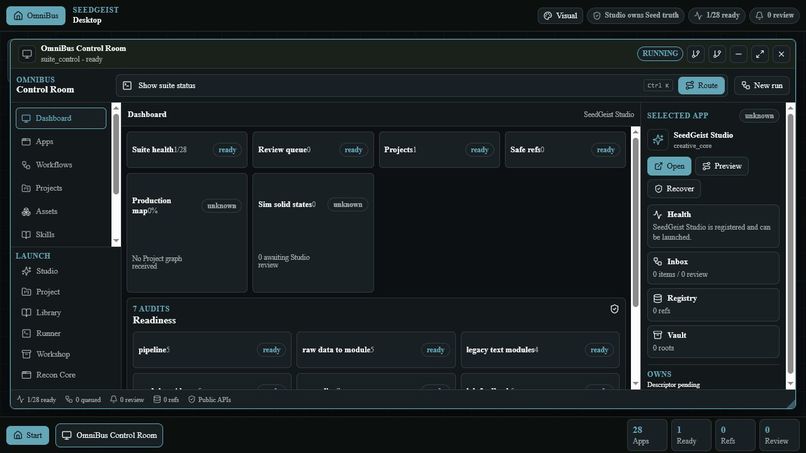Click the RUNNING status badge
The width and height of the screenshot is (806, 453).
coord(660,53)
